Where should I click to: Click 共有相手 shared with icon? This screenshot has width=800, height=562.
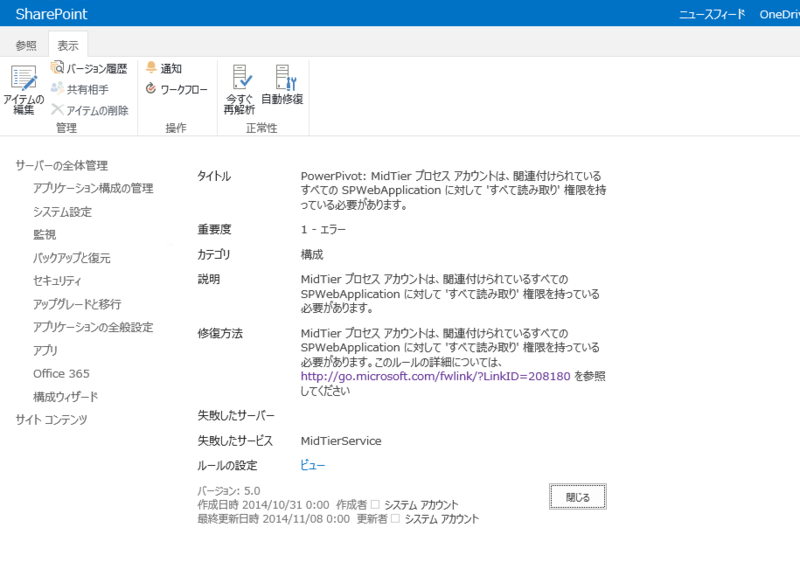coord(57,88)
